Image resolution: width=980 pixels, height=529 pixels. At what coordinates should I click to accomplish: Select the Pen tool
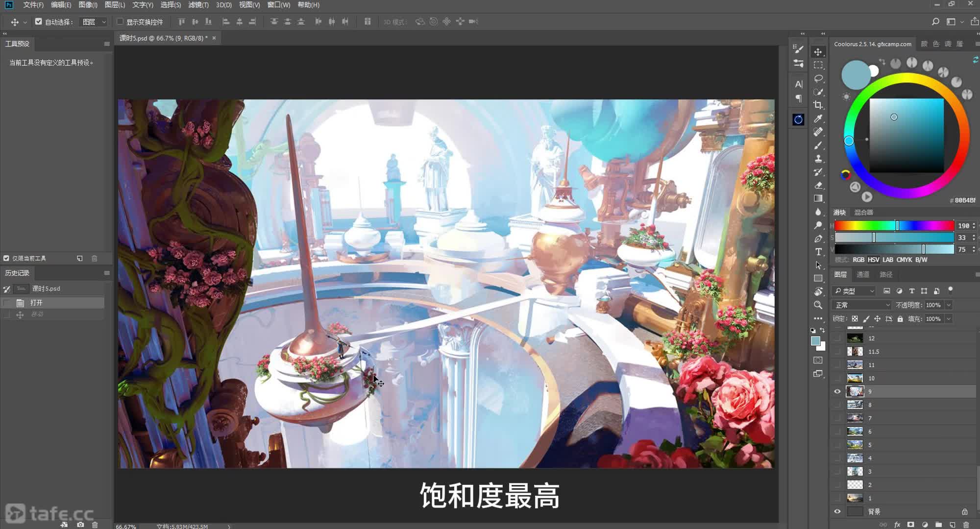tap(818, 239)
